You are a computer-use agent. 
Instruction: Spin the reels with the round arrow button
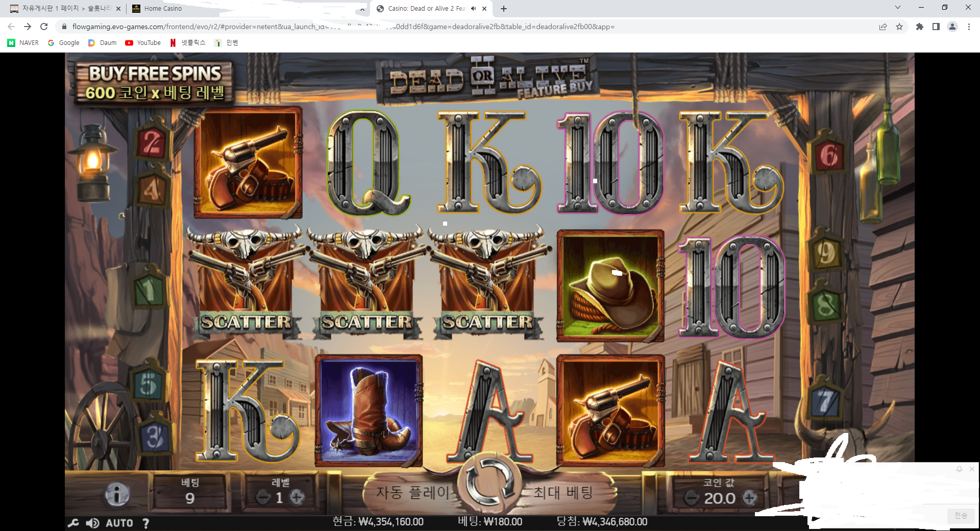coord(489,484)
